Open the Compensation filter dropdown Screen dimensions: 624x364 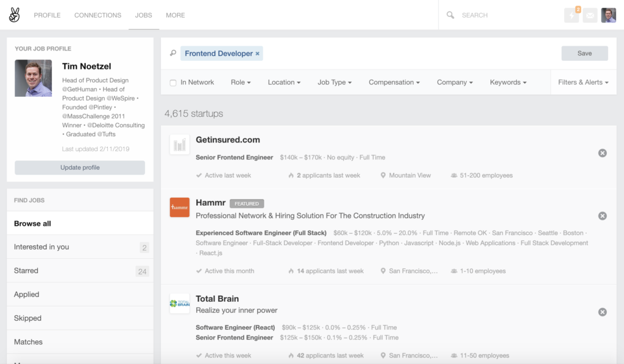394,82
